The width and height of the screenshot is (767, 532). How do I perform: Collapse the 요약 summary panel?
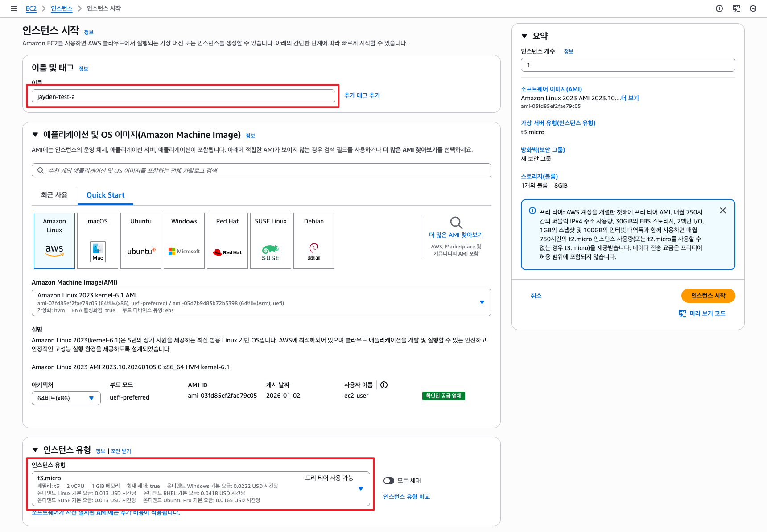click(x=524, y=36)
